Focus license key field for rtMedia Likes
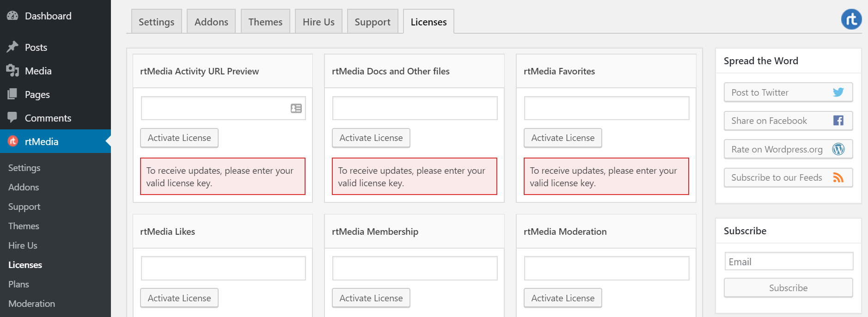The height and width of the screenshot is (317, 868). tap(223, 268)
